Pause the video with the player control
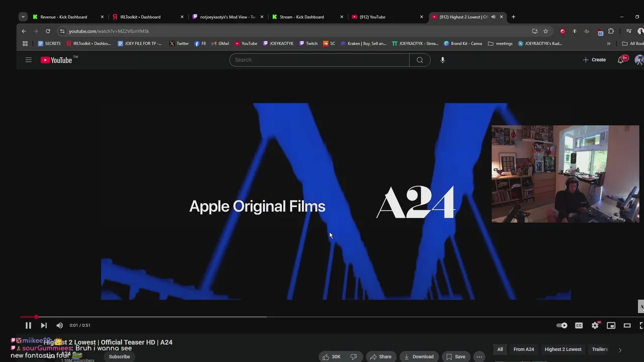This screenshot has height=362, width=644. (x=28, y=325)
